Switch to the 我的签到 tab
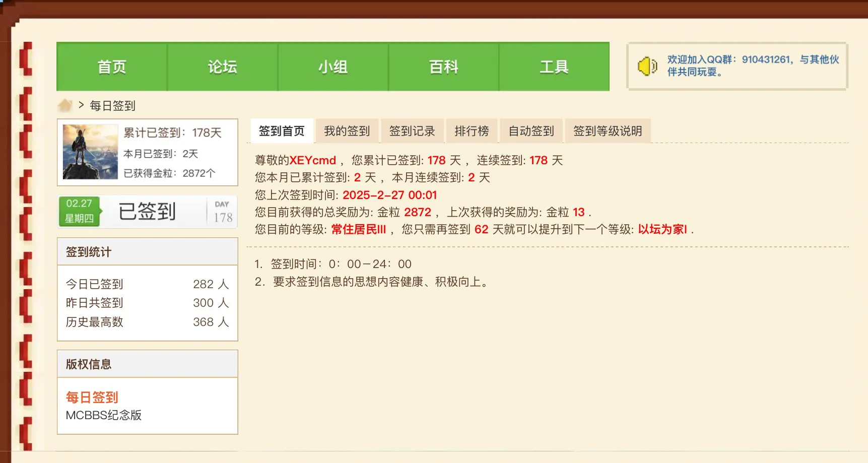Screen dimensions: 868x463 (x=347, y=130)
